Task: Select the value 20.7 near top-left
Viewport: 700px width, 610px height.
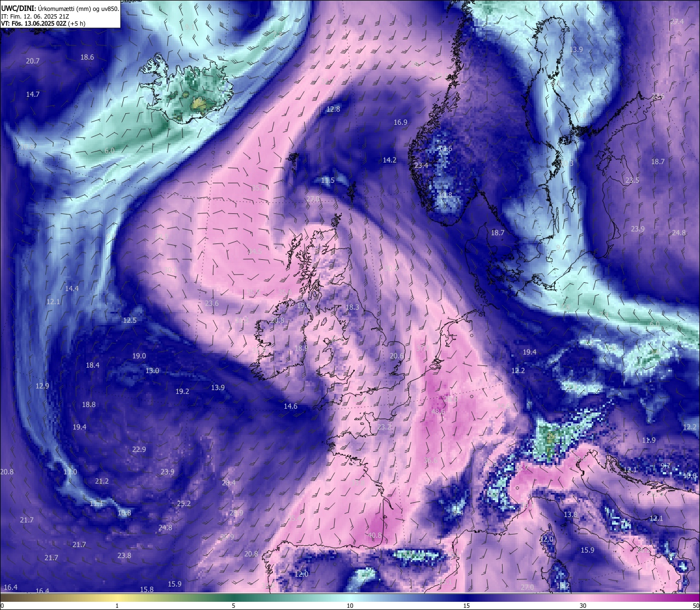Action: pos(33,61)
